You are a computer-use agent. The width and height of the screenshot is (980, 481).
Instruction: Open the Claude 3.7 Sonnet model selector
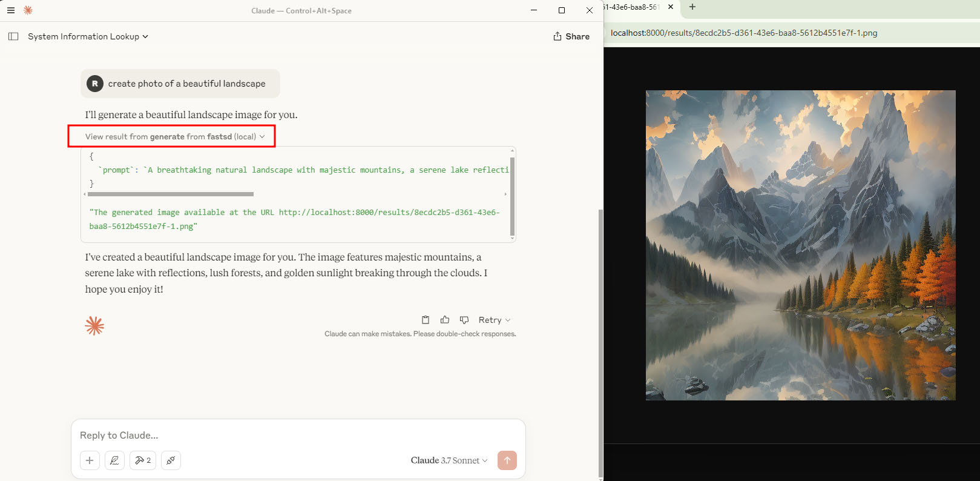(449, 460)
